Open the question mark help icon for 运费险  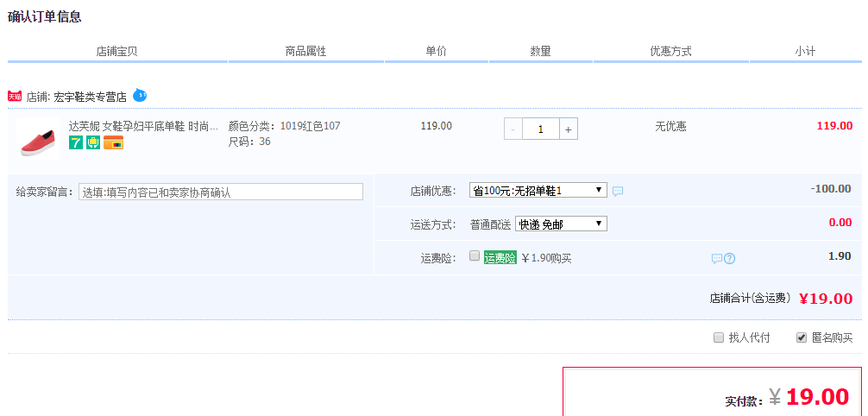point(730,259)
